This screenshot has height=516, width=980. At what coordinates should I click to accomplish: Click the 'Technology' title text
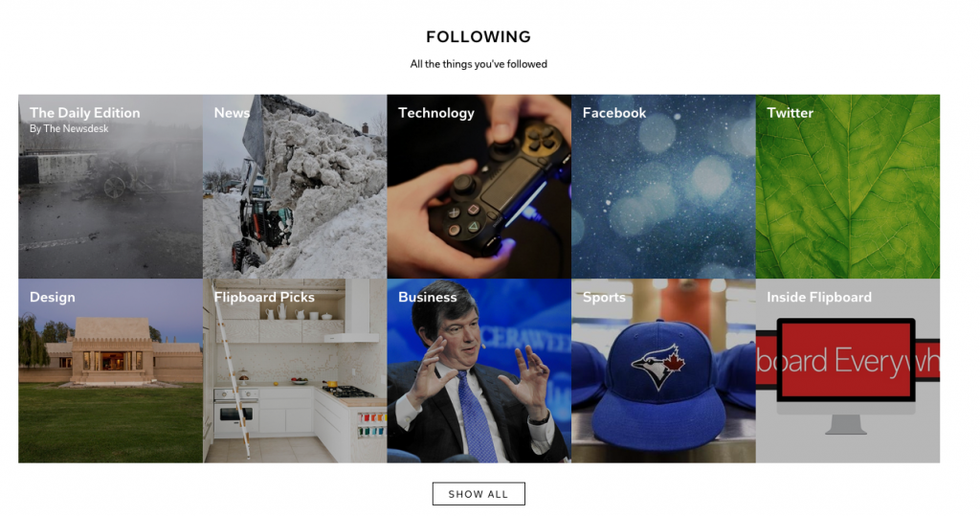click(x=436, y=113)
